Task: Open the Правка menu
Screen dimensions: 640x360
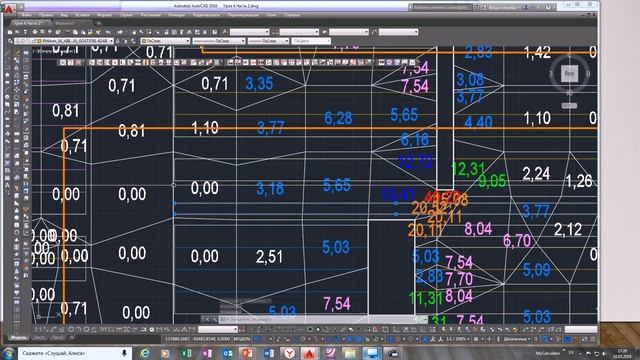Action: pos(46,15)
